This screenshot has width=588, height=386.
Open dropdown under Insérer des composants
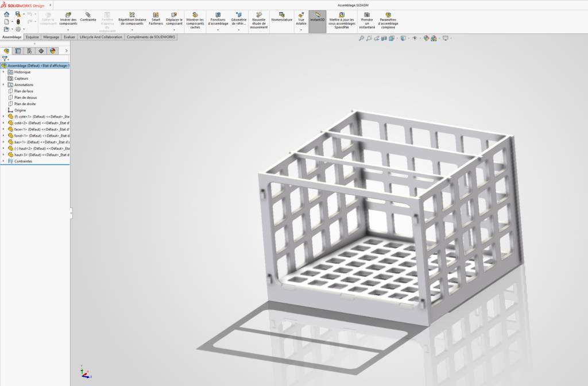(68, 30)
